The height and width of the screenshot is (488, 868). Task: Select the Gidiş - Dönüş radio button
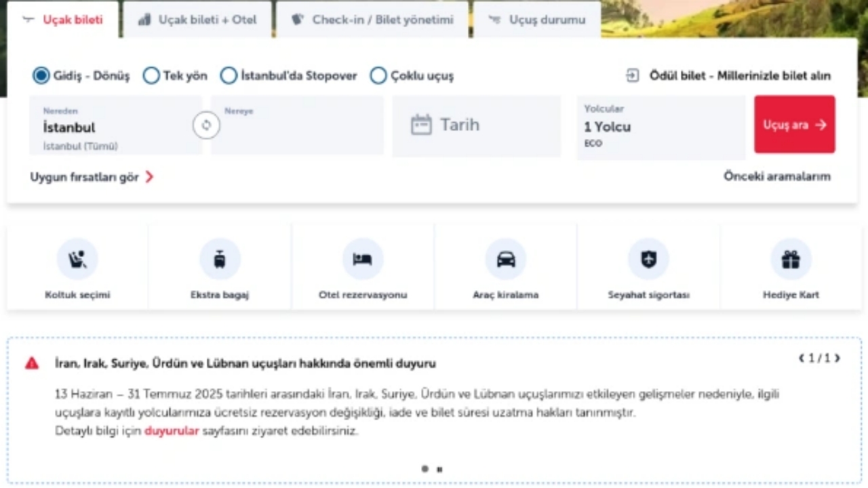pos(41,75)
